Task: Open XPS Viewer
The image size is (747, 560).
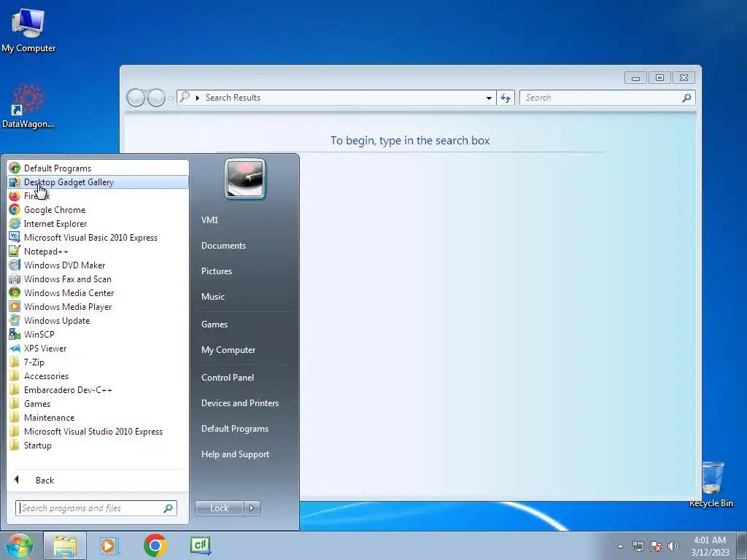Action: point(98,348)
